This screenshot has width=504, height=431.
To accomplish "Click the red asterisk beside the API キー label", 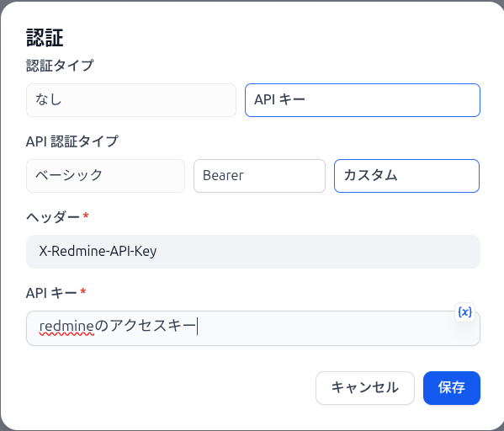I will [x=83, y=291].
